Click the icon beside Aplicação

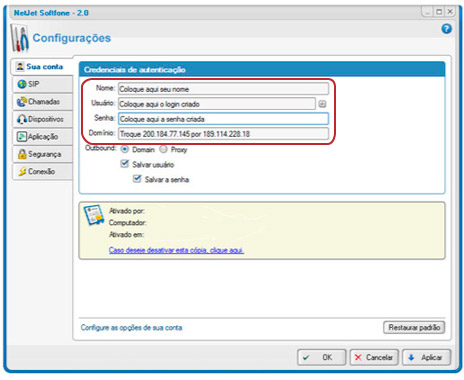(22, 137)
